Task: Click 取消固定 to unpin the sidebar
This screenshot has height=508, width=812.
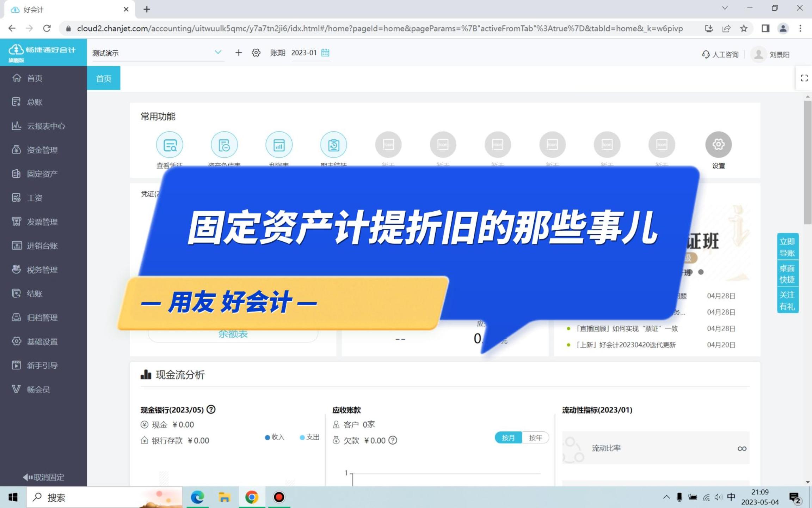Action: (43, 477)
